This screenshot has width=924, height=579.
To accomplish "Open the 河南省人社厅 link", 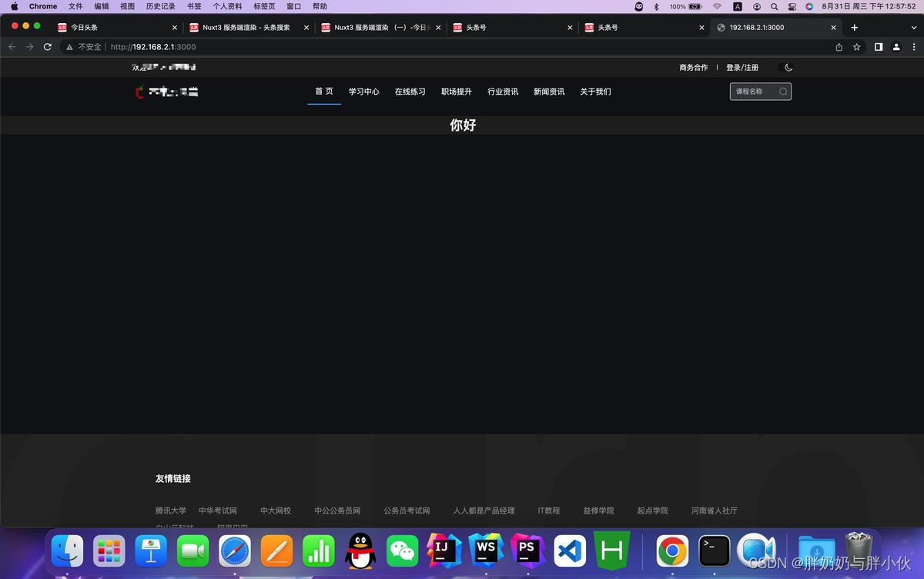I will 714,510.
